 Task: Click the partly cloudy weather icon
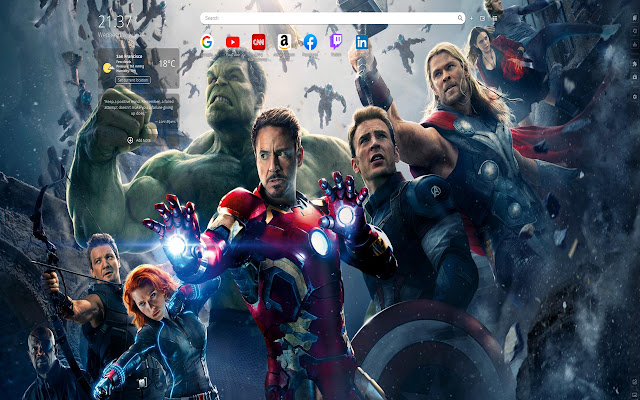tap(108, 68)
